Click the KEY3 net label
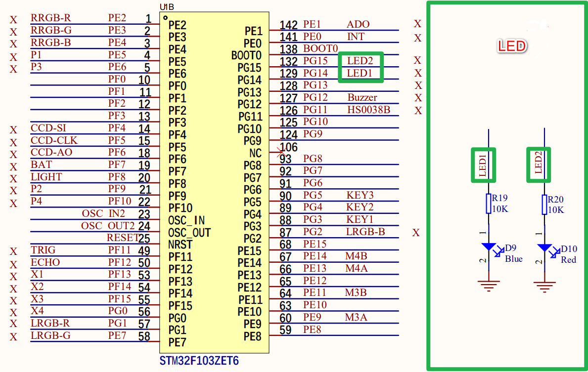 [x=360, y=195]
